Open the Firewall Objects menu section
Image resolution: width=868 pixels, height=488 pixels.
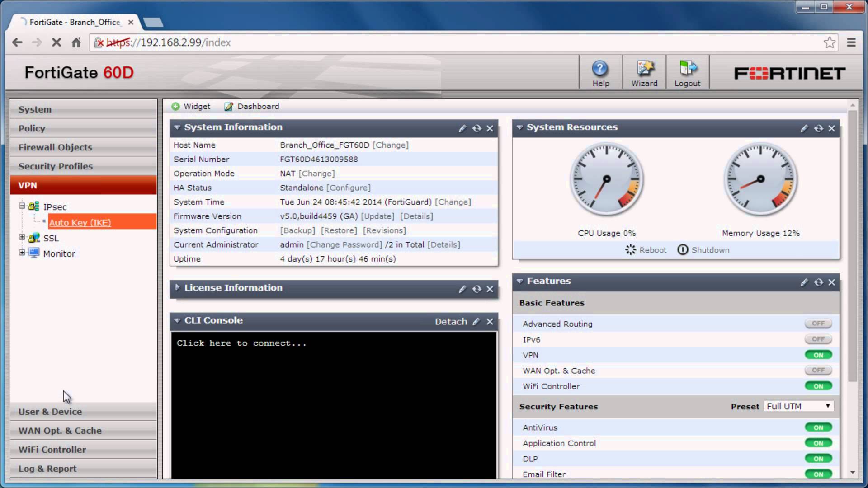(x=83, y=147)
